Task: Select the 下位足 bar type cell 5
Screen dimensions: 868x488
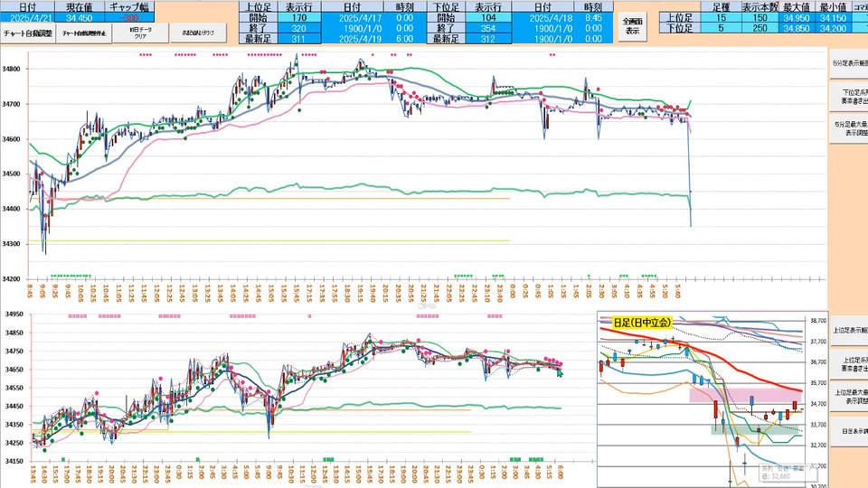Action: click(721, 28)
